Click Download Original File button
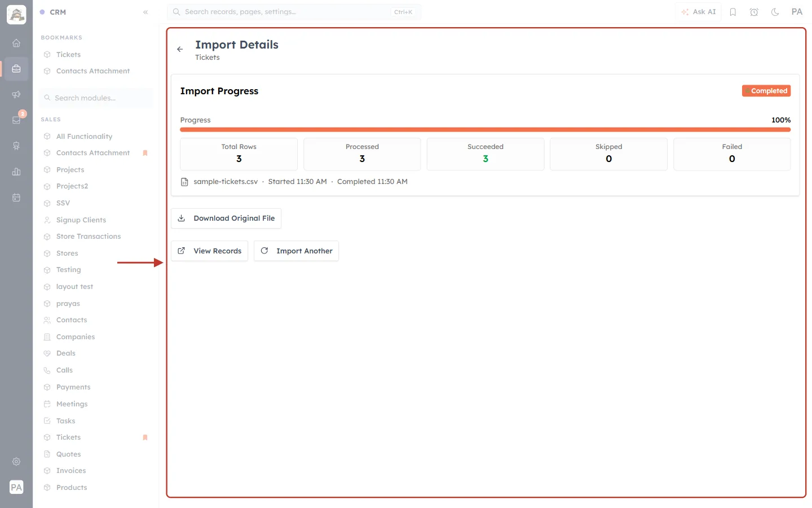The height and width of the screenshot is (508, 812). 226,218
